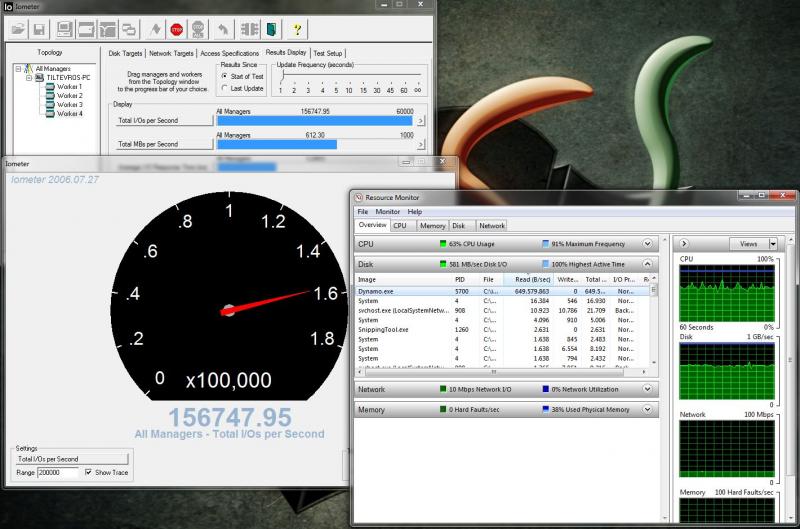Select Start of Test radio button
The height and width of the screenshot is (529, 800).
[x=224, y=76]
